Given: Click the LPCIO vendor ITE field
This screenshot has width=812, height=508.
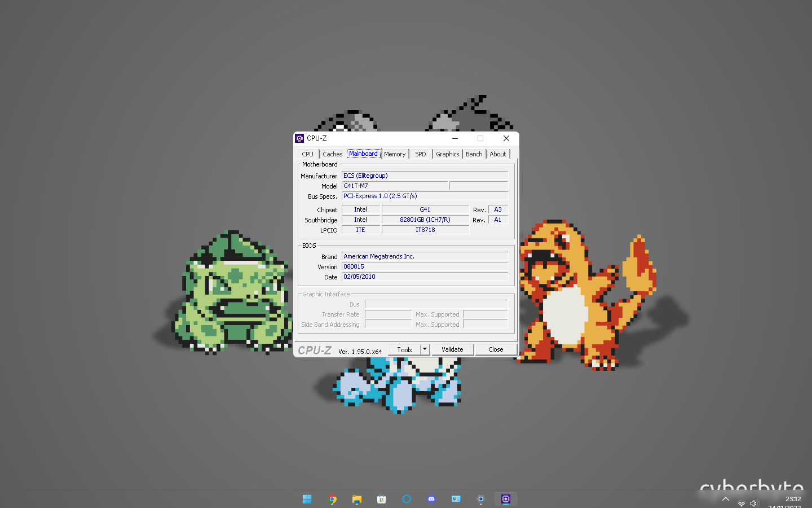Looking at the screenshot, I should (x=361, y=230).
